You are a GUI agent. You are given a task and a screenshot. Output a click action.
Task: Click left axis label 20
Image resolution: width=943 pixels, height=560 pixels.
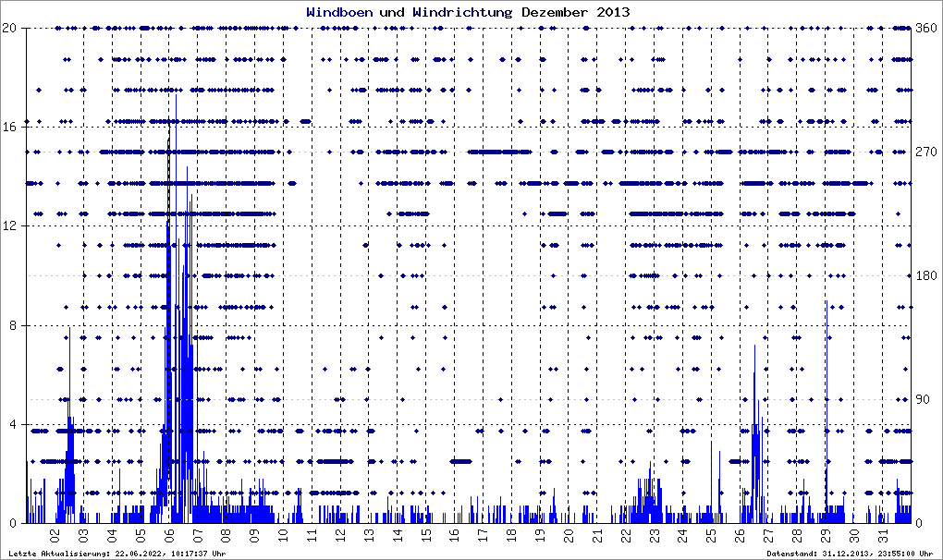8,28
